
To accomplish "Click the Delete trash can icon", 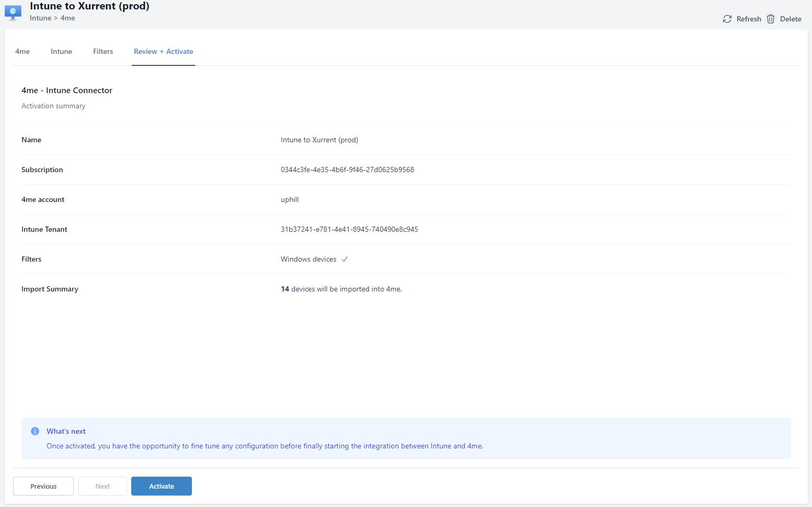I will click(x=771, y=19).
